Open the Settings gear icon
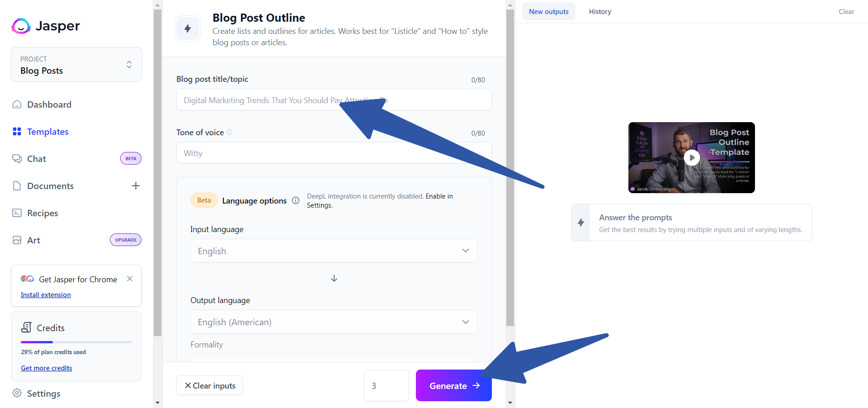 [x=17, y=393]
